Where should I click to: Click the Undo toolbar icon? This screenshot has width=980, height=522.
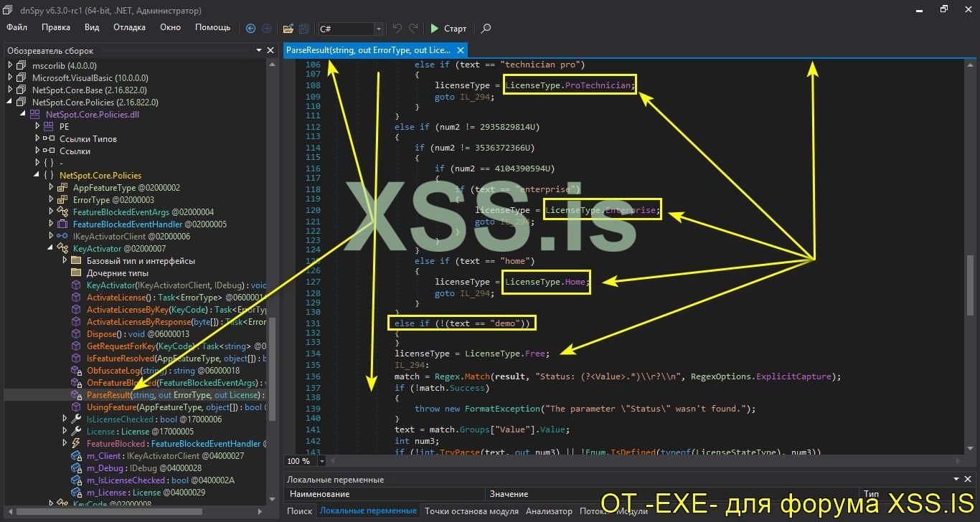point(397,29)
